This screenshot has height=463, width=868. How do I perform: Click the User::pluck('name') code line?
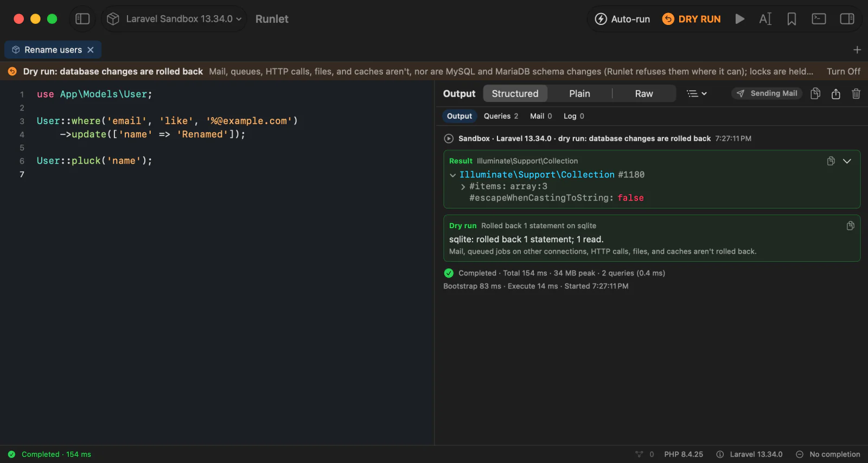(x=94, y=161)
